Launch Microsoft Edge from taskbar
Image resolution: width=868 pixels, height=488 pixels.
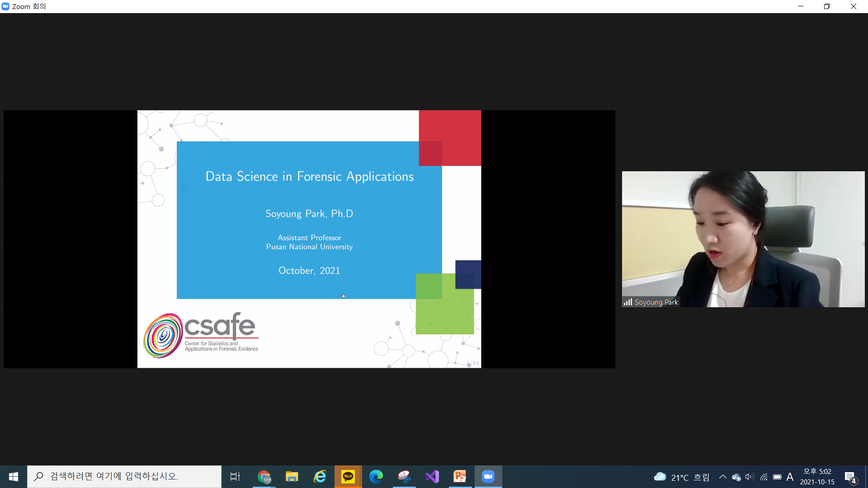pyautogui.click(x=376, y=477)
